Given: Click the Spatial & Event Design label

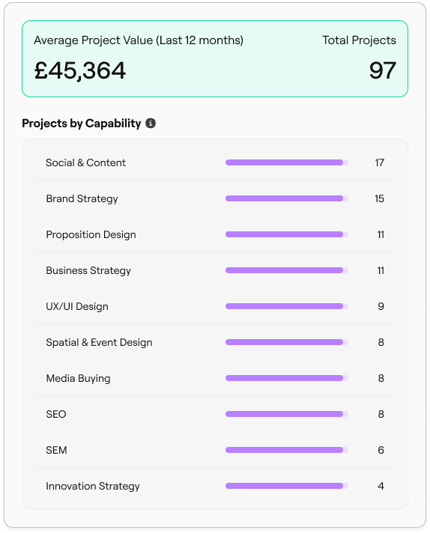Looking at the screenshot, I should tap(99, 343).
